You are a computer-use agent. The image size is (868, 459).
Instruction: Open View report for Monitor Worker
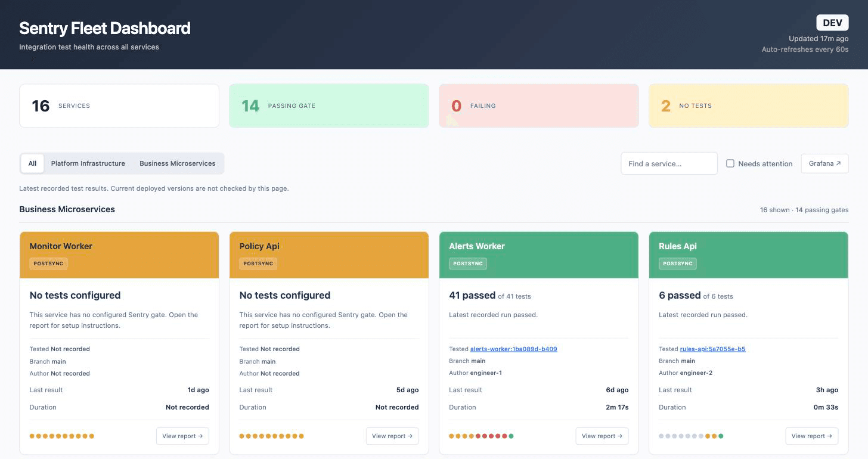[x=182, y=436]
